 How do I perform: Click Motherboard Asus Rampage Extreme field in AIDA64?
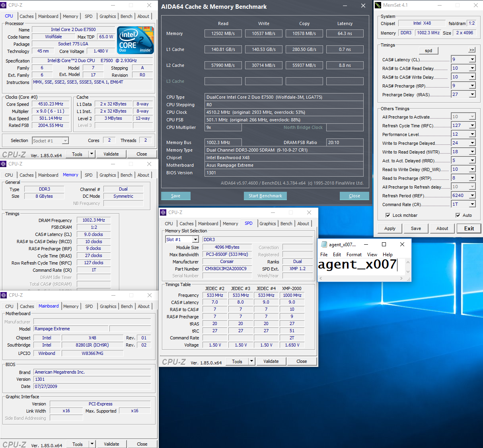pos(284,165)
